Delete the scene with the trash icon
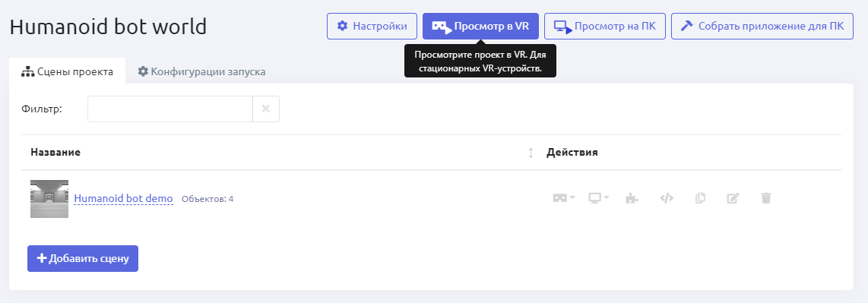868x303 pixels. coord(766,198)
